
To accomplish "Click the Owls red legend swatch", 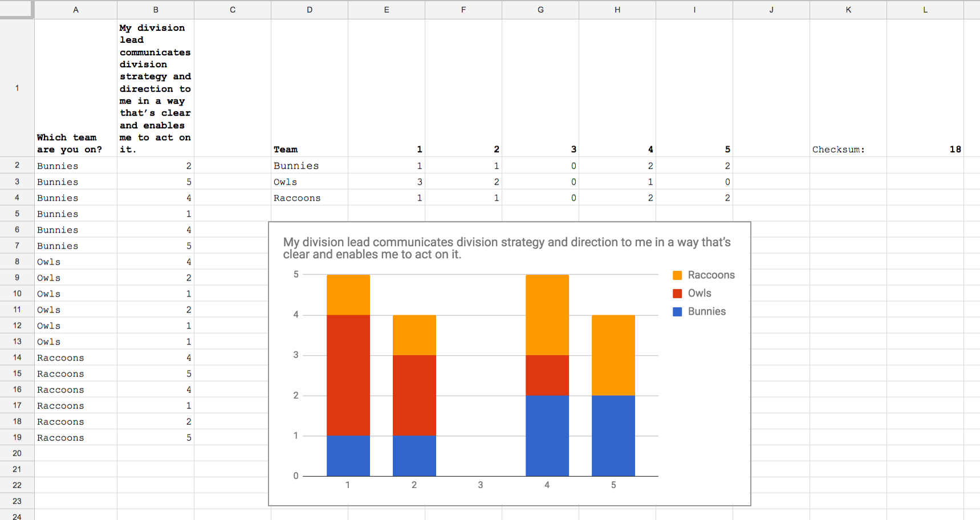I will pos(677,293).
